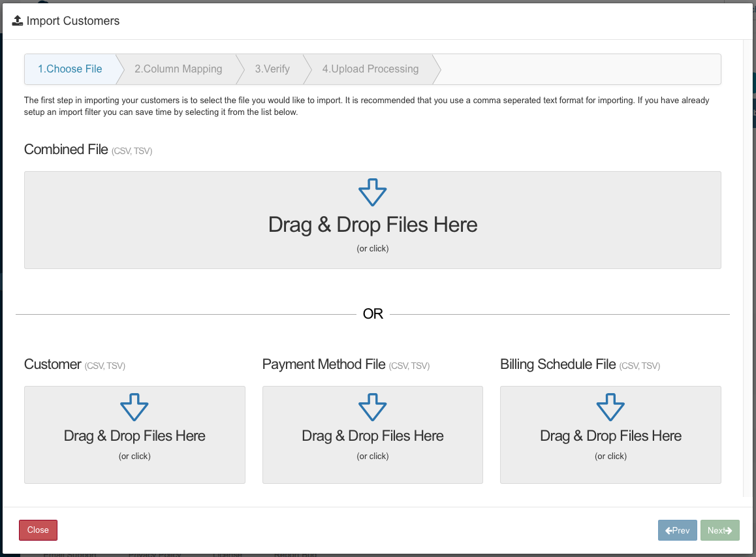Click the down arrow in Billing Schedule File zone
The height and width of the screenshot is (557, 756).
tap(610, 407)
